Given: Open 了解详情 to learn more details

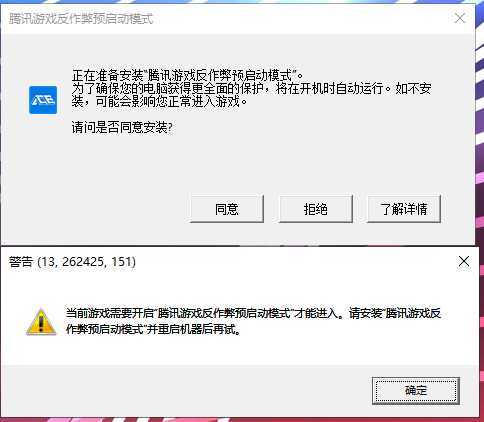Looking at the screenshot, I should click(404, 209).
